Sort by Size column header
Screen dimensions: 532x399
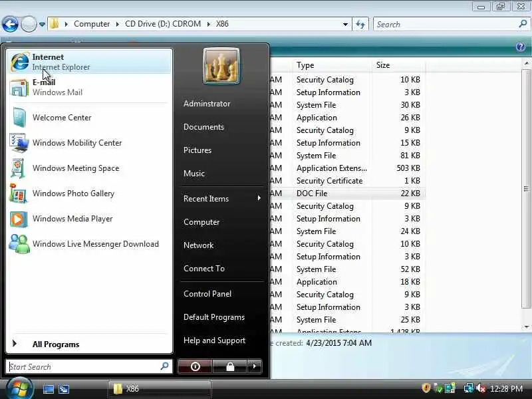coord(398,65)
